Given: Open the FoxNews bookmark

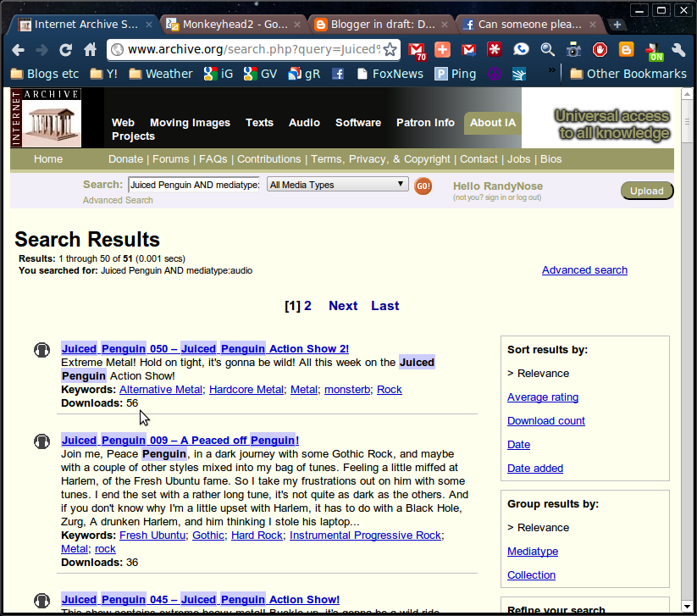Looking at the screenshot, I should coord(390,74).
